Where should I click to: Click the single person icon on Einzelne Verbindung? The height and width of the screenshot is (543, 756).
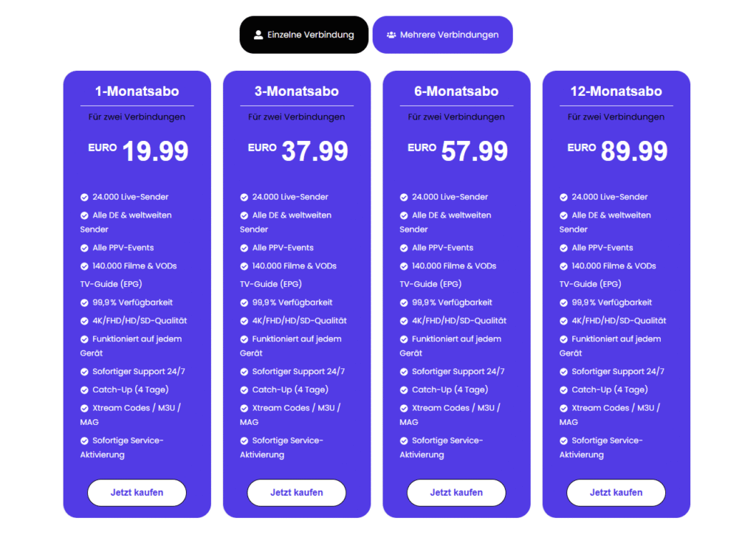coord(258,35)
